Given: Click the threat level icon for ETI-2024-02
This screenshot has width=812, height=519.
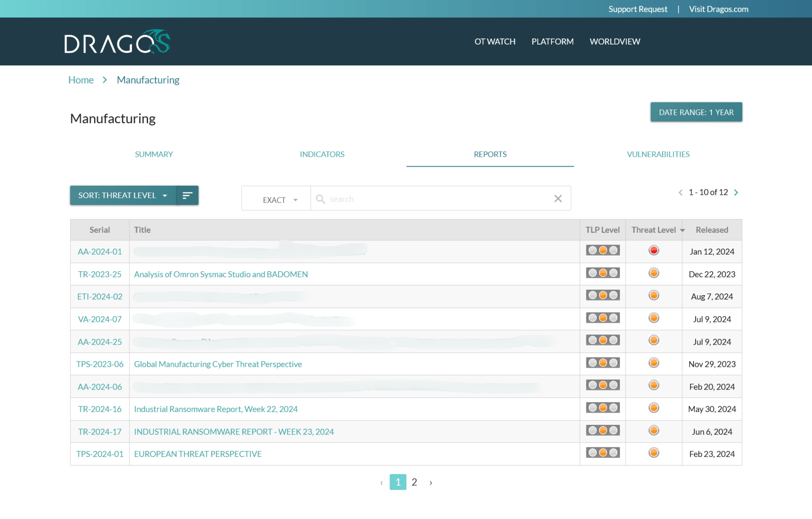Looking at the screenshot, I should click(x=653, y=295).
